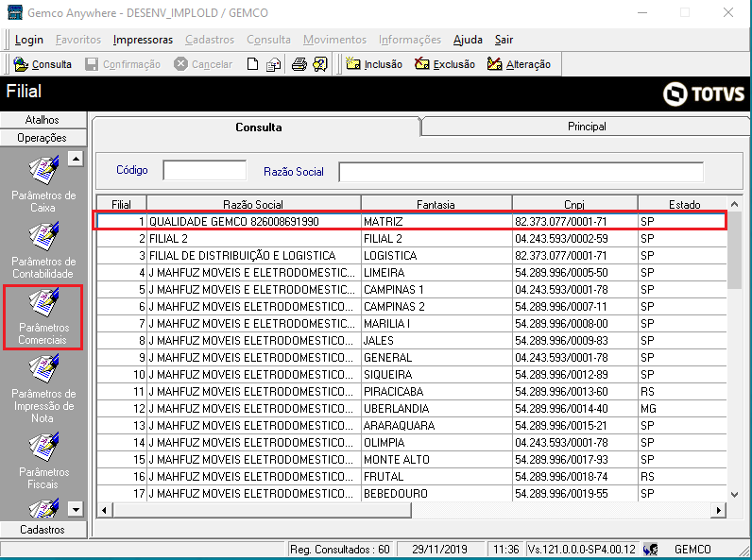Expand the Operações sidebar section
This screenshot has width=752, height=560.
point(43,138)
